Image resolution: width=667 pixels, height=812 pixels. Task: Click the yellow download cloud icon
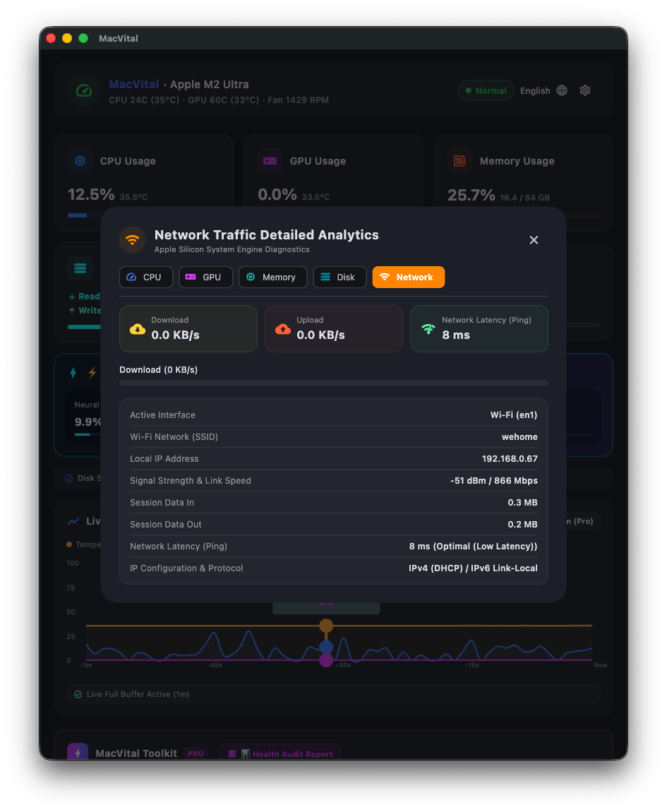(x=138, y=329)
